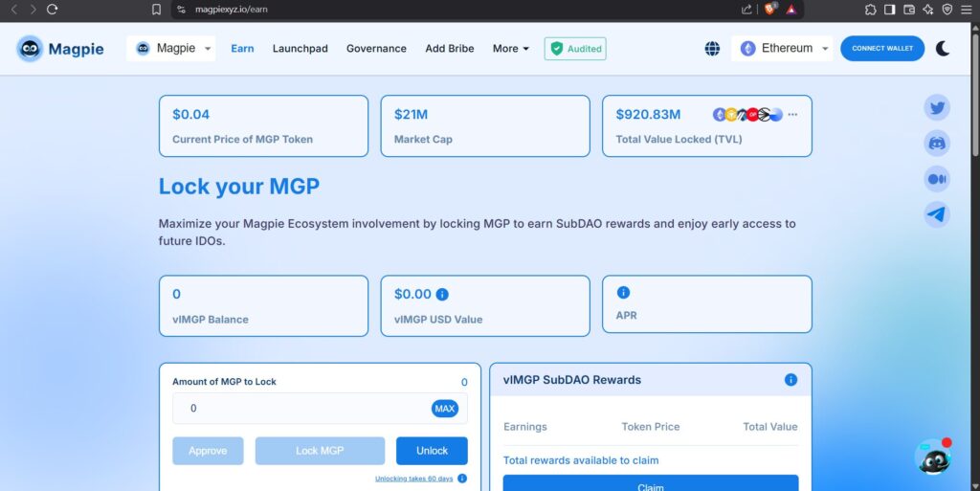The height and width of the screenshot is (491, 980).
Task: Click the three dots in TVL card
Action: (x=792, y=114)
